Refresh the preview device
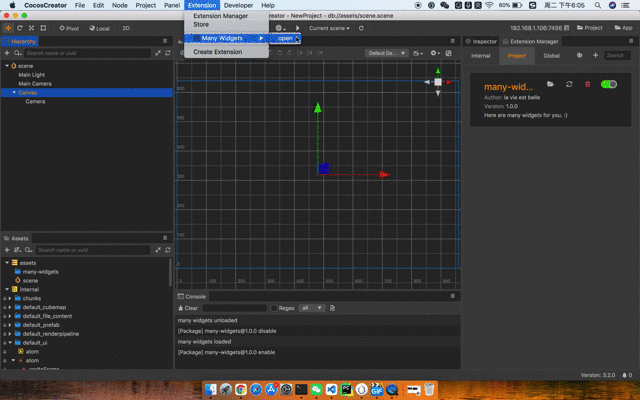The width and height of the screenshot is (640, 400). pyautogui.click(x=361, y=28)
